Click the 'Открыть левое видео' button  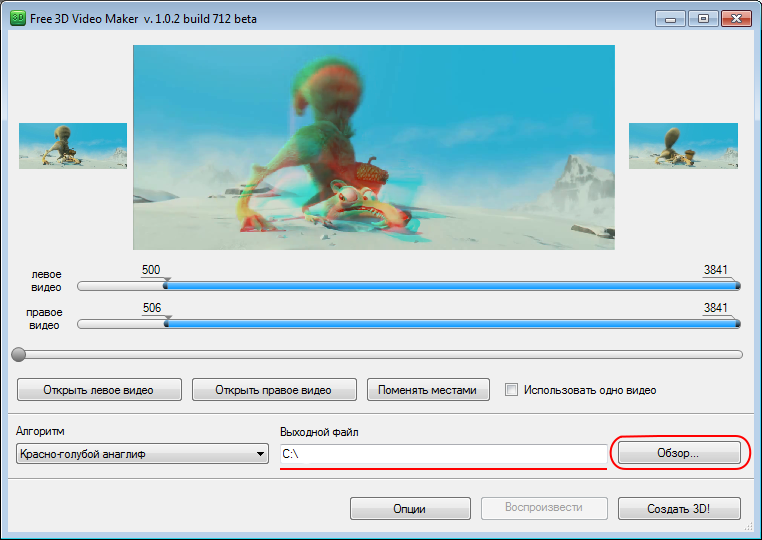(99, 390)
